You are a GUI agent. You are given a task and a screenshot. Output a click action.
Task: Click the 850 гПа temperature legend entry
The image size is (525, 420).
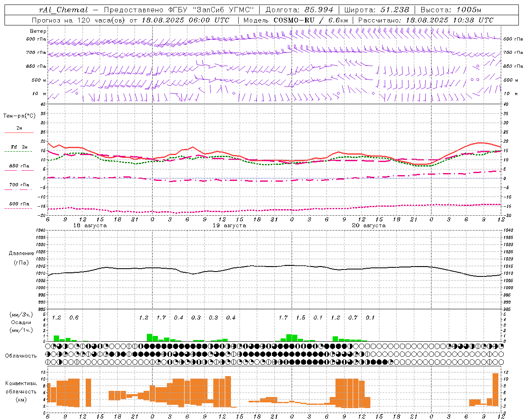coord(19,167)
